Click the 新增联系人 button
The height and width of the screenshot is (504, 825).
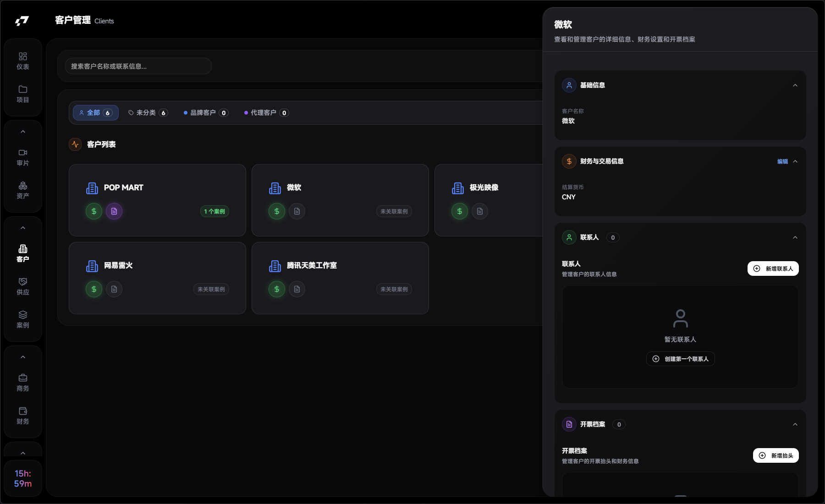[x=773, y=268]
